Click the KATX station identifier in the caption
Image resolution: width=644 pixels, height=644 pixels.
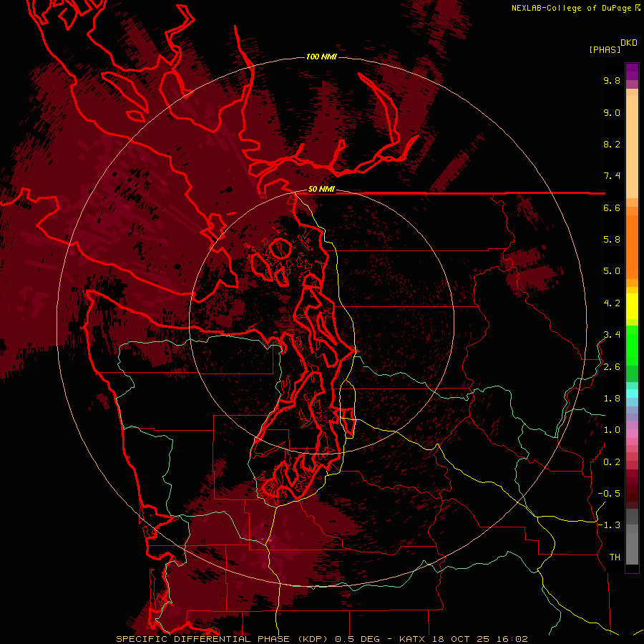(412, 639)
